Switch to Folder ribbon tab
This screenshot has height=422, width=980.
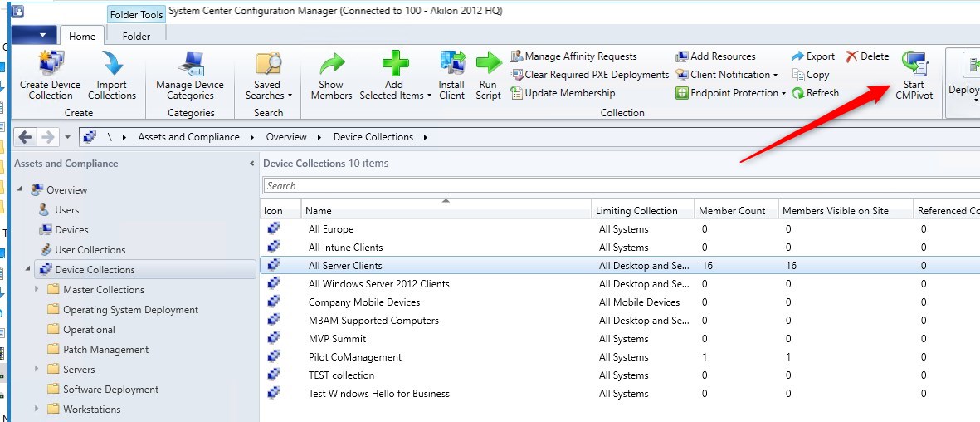[x=136, y=37]
